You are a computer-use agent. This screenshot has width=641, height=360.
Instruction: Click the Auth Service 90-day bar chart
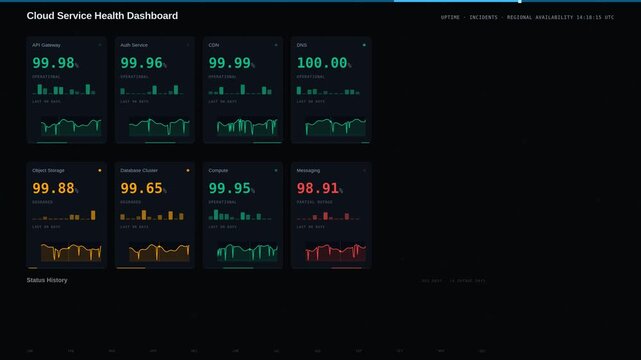[x=152, y=89]
